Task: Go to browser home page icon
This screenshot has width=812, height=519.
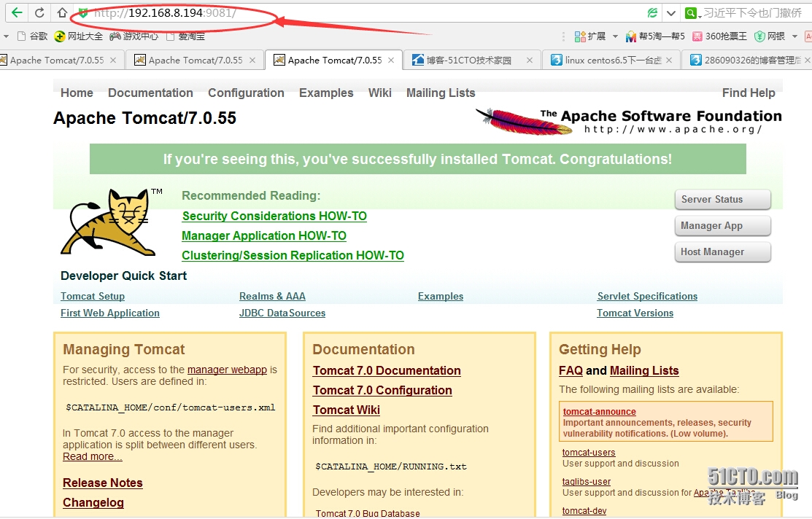Action: (62, 12)
